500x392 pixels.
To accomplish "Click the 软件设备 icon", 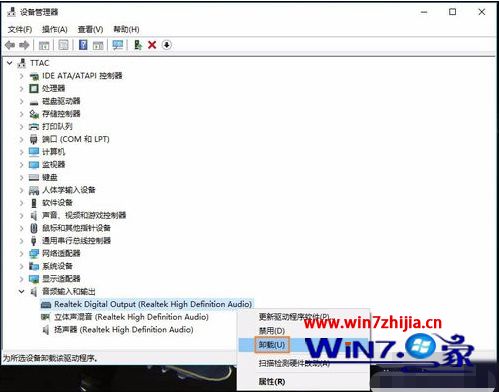I will 34,203.
